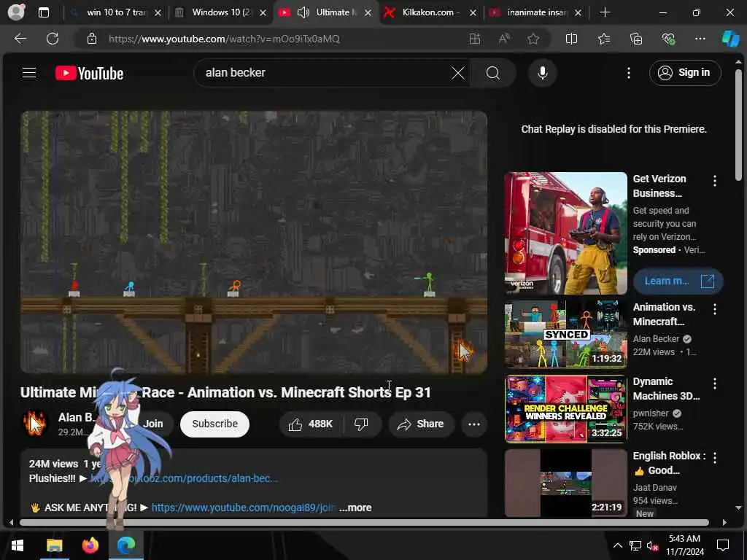Start voice search with the microphone
The height and width of the screenshot is (560, 747).
(x=542, y=73)
